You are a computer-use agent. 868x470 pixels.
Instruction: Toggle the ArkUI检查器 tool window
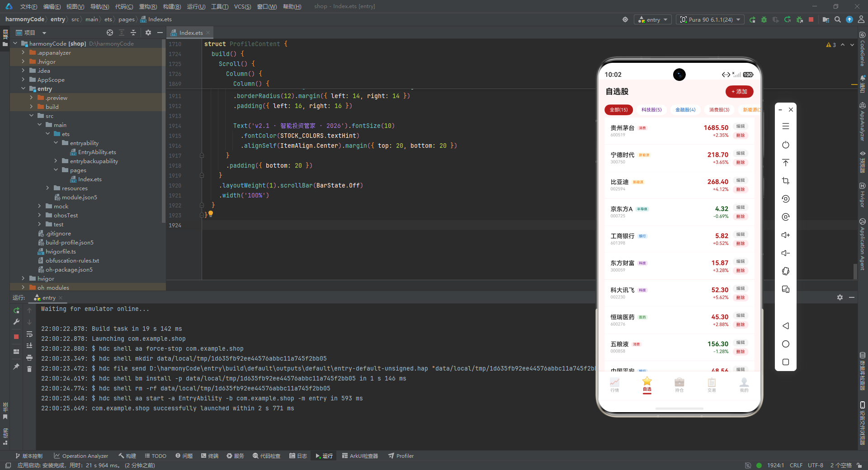[x=360, y=456]
